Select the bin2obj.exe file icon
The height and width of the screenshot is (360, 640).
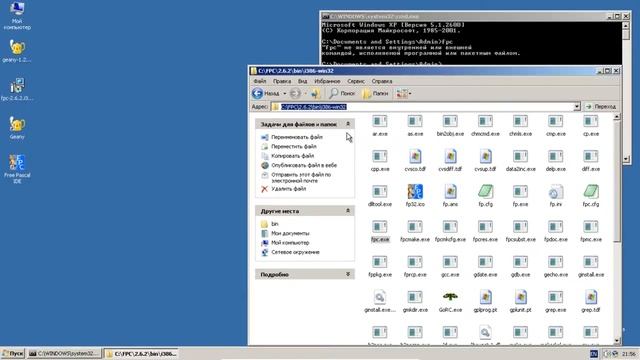coord(450,121)
